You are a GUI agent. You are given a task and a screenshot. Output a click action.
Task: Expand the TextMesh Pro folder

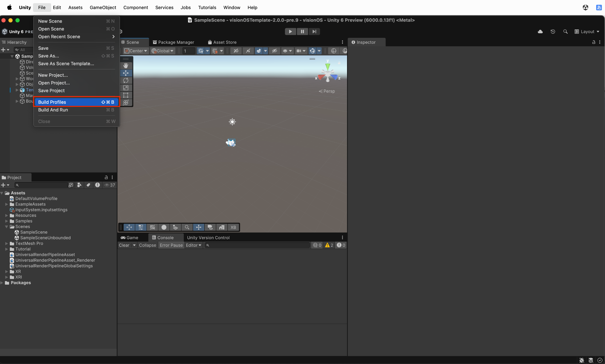pyautogui.click(x=7, y=243)
